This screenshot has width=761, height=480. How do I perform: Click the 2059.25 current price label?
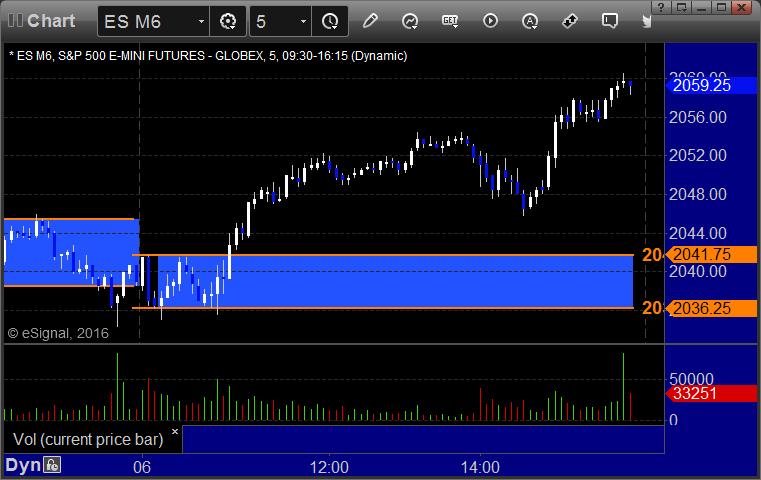pos(711,85)
